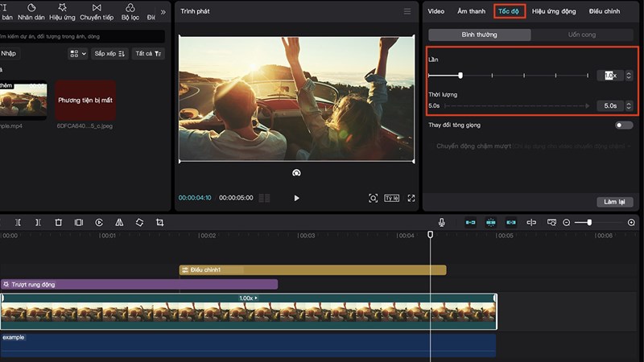This screenshot has height=362, width=644.
Task: Select the Uốn cong speed mode
Action: click(x=582, y=35)
